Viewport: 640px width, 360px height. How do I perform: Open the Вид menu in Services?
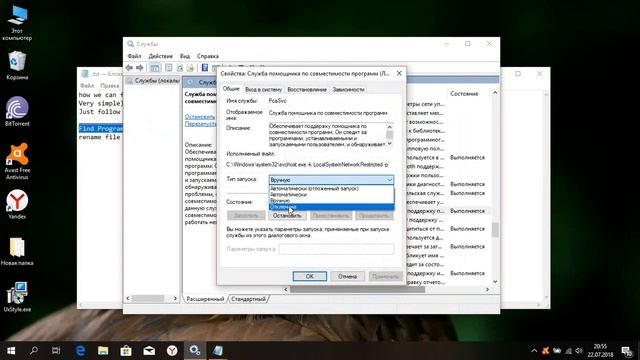click(x=185, y=56)
